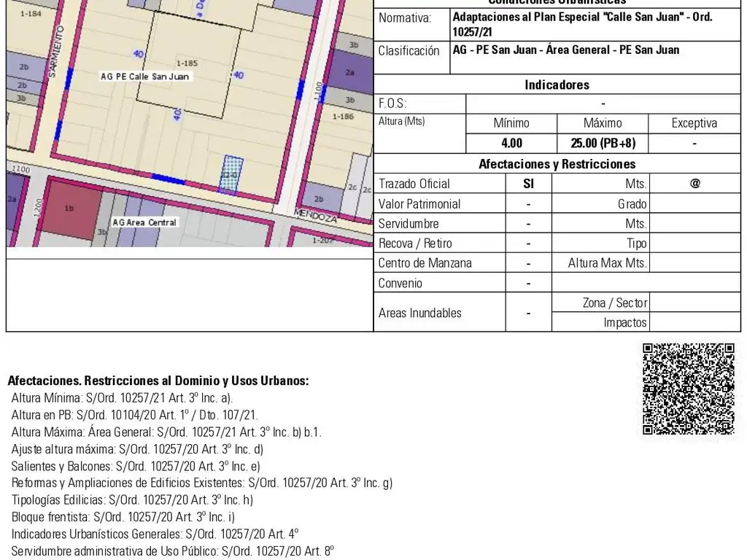Click the @ symbol in Trazado Oficial row
747x560 pixels.
(x=694, y=184)
